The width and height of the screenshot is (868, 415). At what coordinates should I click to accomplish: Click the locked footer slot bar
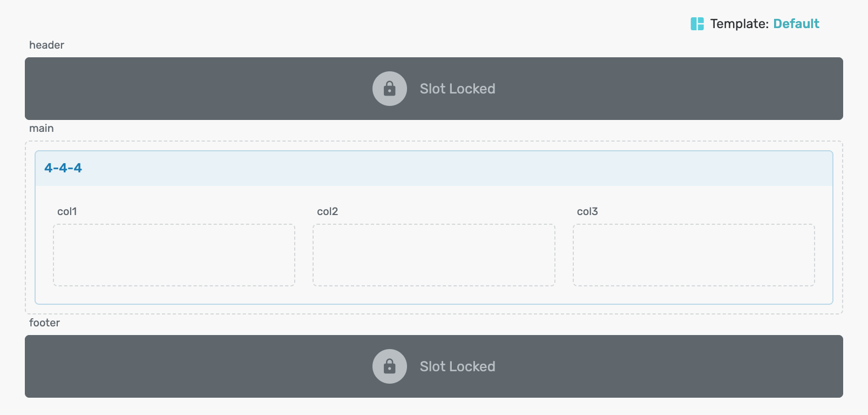434,366
